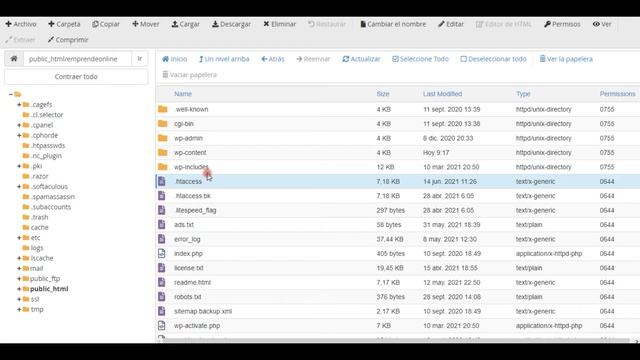The width and height of the screenshot is (640, 360).
Task: Click folder icon of cgi-bin row
Action: click(162, 123)
